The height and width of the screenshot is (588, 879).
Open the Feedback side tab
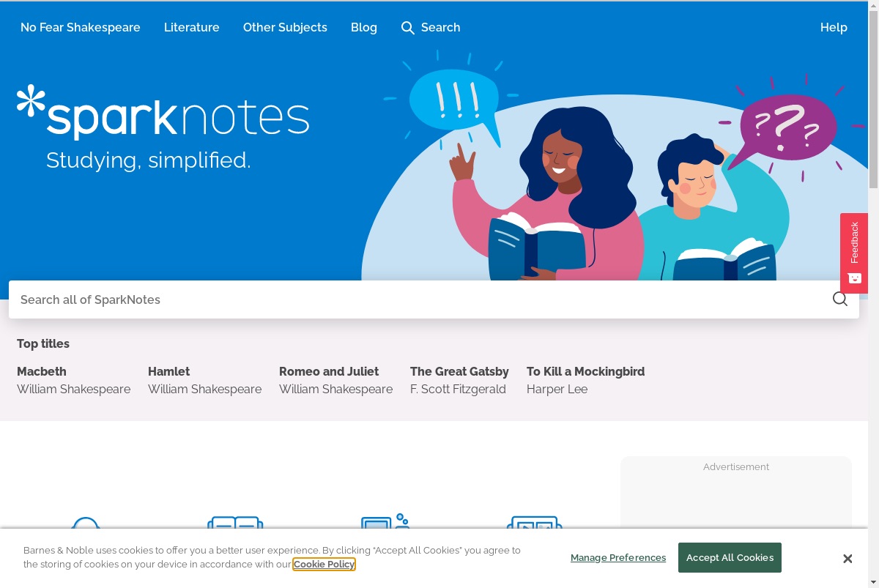(854, 253)
